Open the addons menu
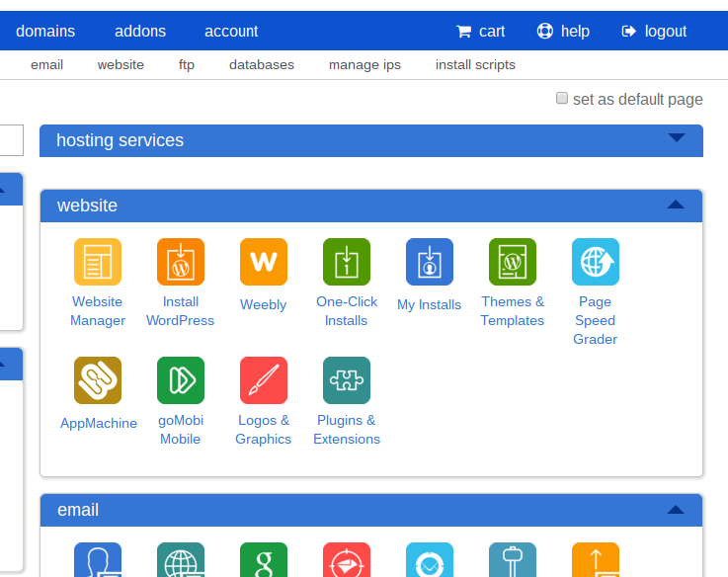 pos(140,32)
